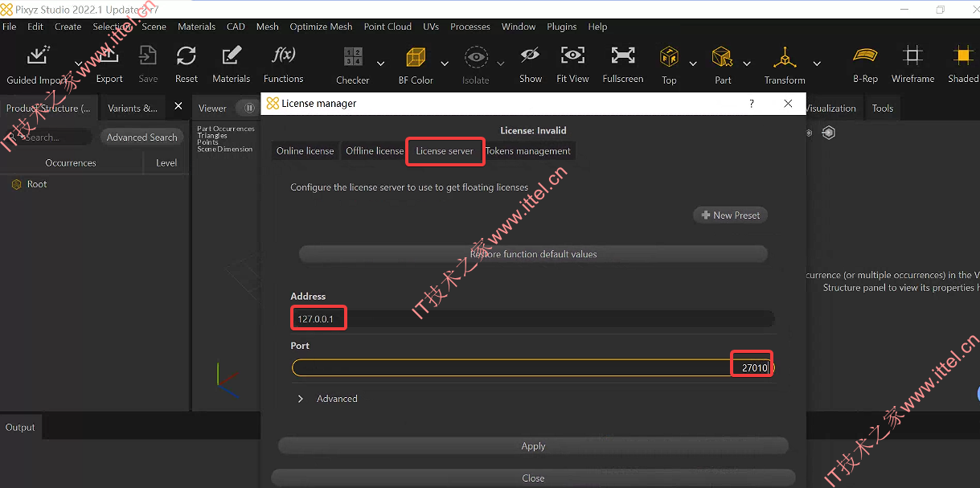Click the Port number field
980x488 pixels.
[x=533, y=368]
